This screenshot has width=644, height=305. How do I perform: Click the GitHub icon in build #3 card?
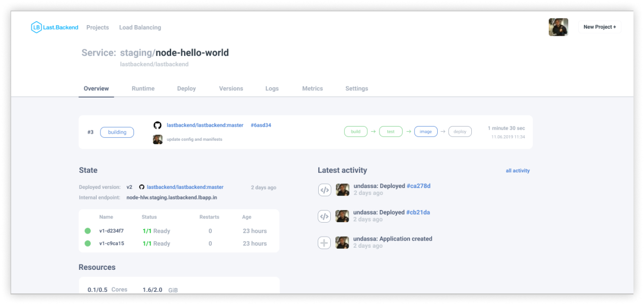(158, 126)
